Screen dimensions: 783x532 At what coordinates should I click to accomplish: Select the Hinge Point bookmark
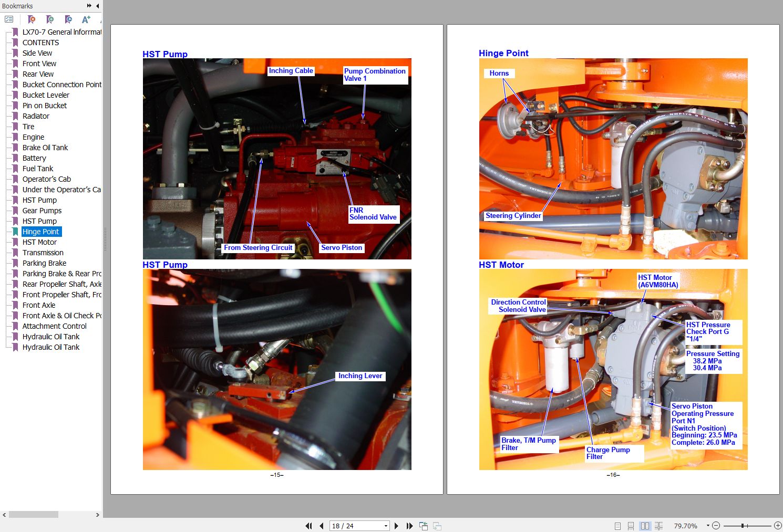pos(41,232)
